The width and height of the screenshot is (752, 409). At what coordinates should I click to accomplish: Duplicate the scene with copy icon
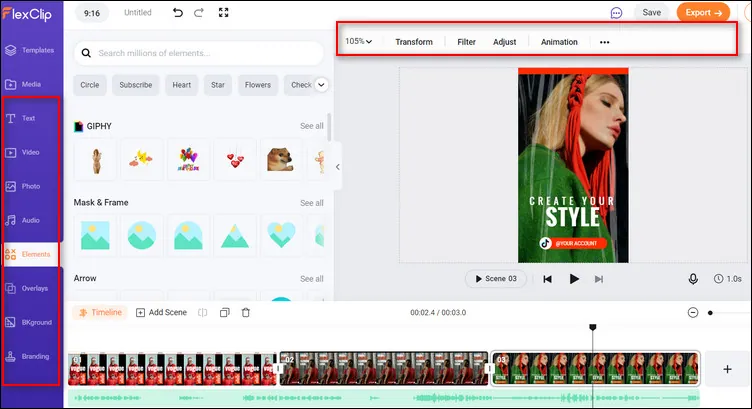224,313
